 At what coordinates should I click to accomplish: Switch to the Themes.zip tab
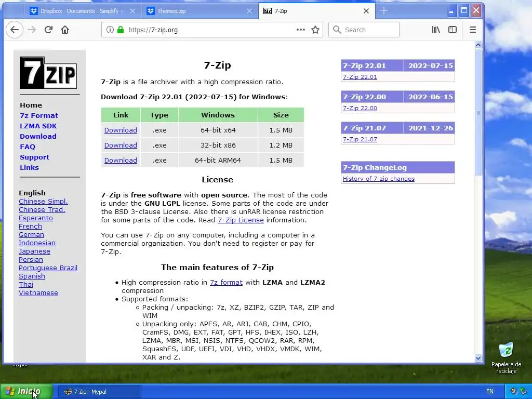pyautogui.click(x=199, y=11)
